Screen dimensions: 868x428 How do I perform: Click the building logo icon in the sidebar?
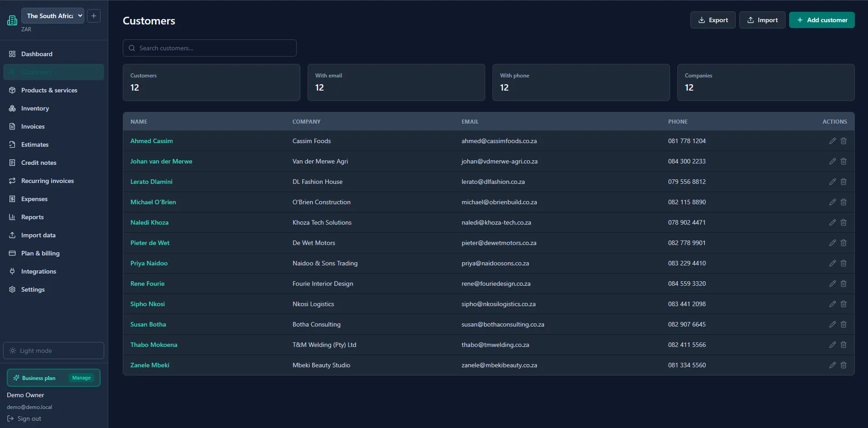coord(12,20)
